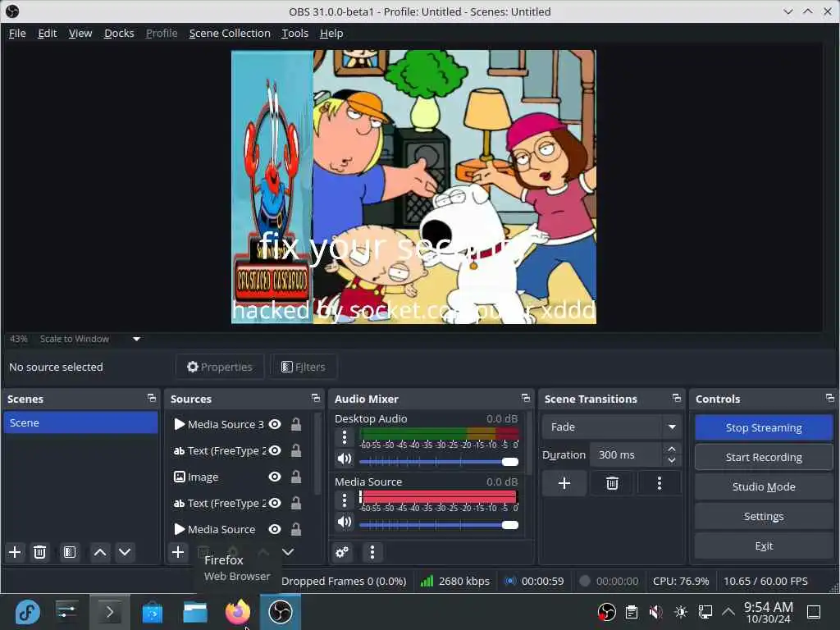Increase transition duration stepper up
Image resolution: width=840 pixels, height=630 pixels.
pos(672,449)
